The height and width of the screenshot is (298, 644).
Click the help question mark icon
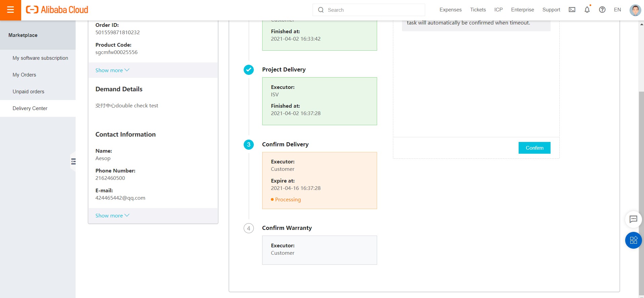click(x=602, y=10)
